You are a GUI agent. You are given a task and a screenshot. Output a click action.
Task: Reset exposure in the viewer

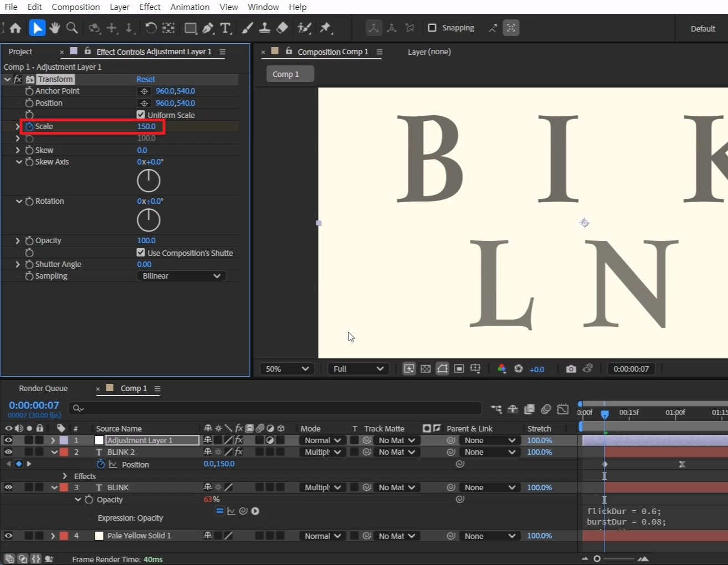click(519, 369)
